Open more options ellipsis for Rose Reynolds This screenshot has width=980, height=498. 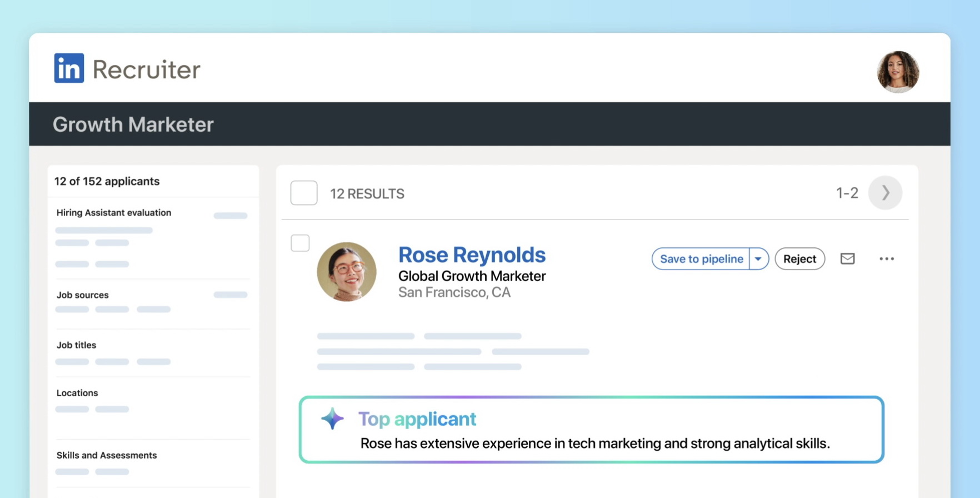click(887, 259)
